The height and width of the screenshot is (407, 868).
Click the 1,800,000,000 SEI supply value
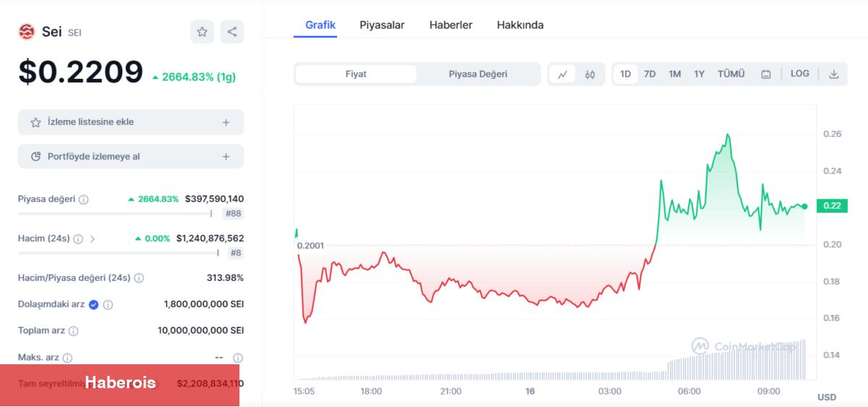[x=204, y=305]
